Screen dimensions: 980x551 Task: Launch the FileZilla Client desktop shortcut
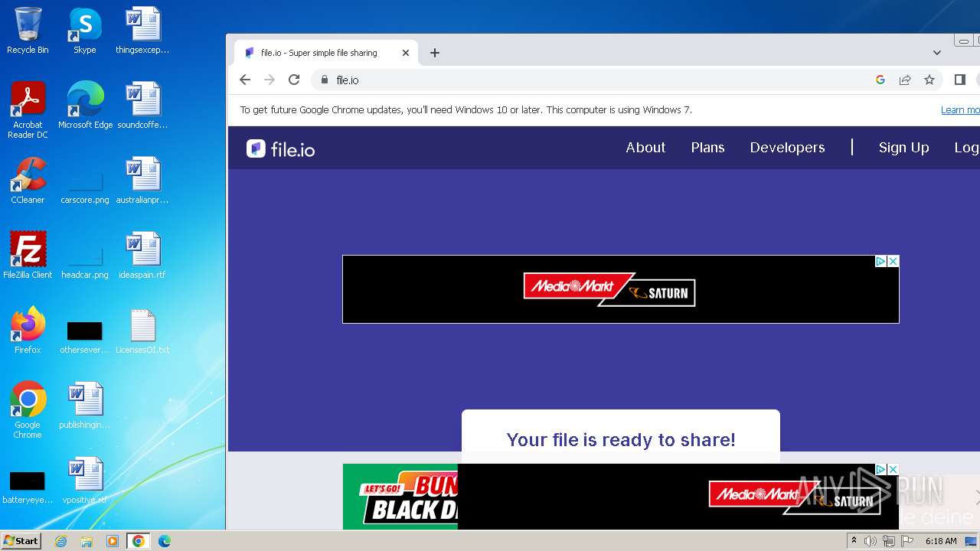[28, 255]
